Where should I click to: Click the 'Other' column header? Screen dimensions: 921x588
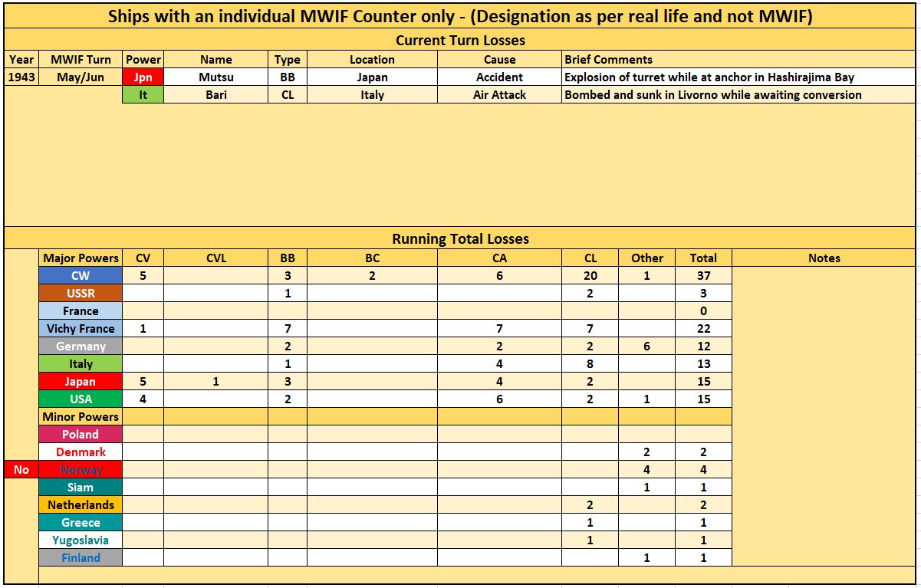646,258
